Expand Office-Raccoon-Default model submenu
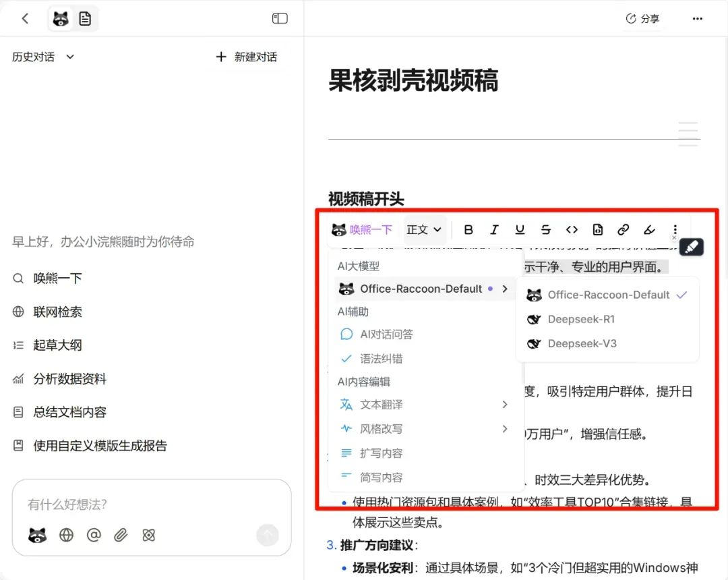Image resolution: width=728 pixels, height=580 pixels. tap(425, 289)
